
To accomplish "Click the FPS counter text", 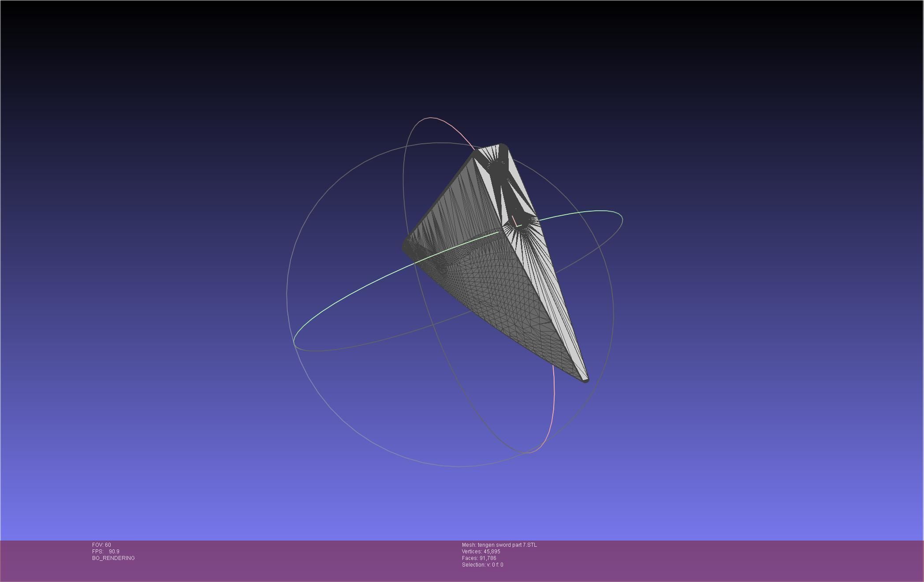I will [x=106, y=552].
